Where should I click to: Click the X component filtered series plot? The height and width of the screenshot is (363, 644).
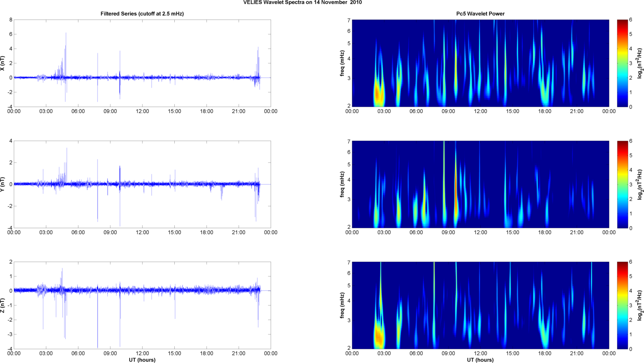(x=142, y=63)
